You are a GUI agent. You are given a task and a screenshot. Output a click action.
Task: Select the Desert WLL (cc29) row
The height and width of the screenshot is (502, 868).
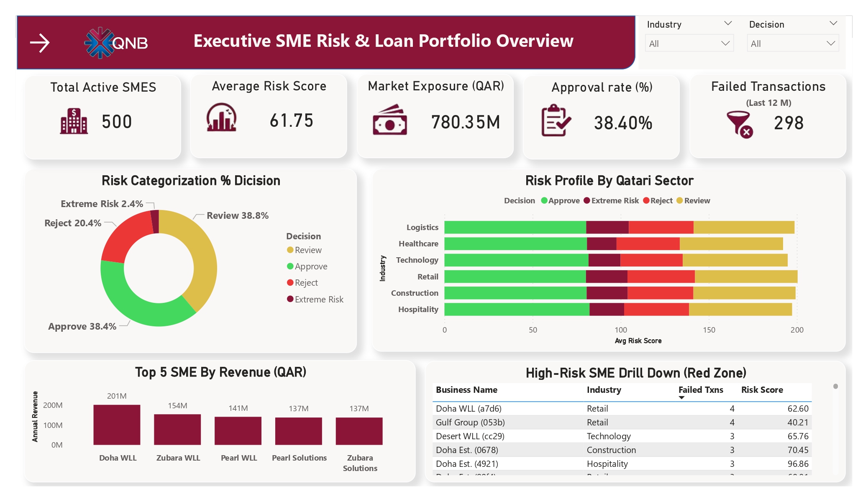[x=622, y=436]
